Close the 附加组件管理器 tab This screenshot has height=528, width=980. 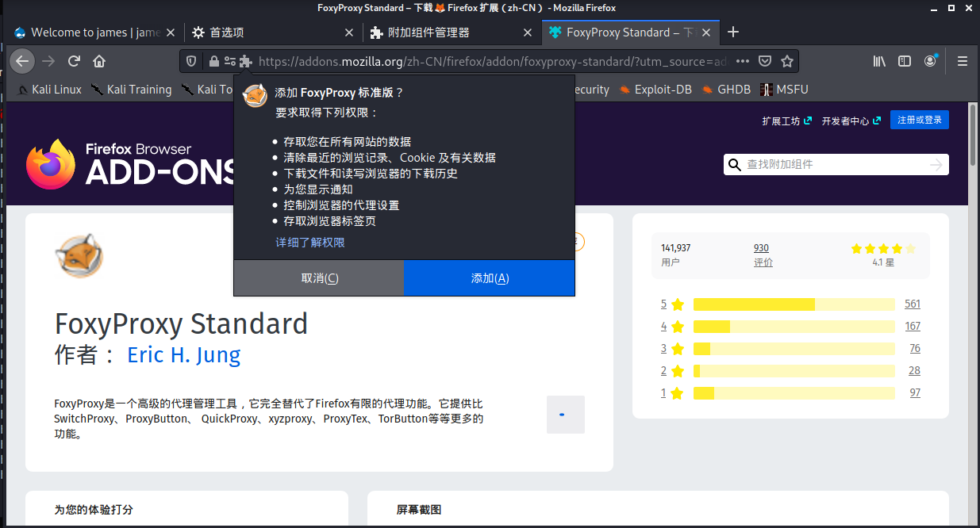click(528, 33)
